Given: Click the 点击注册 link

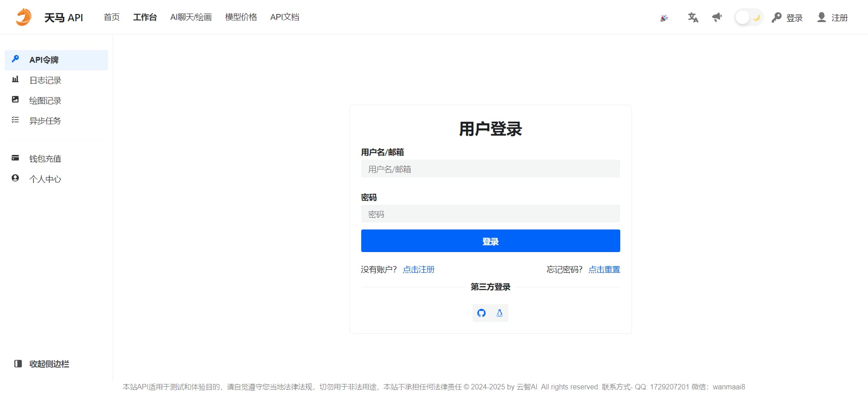Looking at the screenshot, I should [419, 270].
